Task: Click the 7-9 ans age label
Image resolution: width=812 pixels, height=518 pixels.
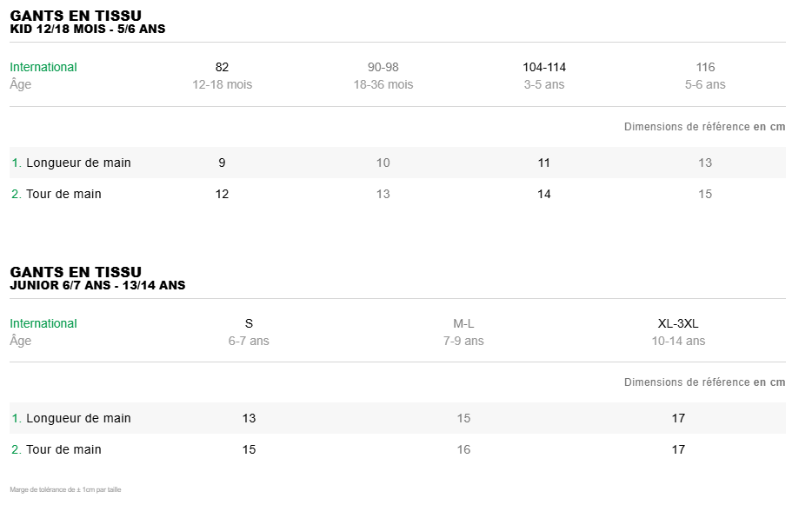Action: click(x=463, y=341)
